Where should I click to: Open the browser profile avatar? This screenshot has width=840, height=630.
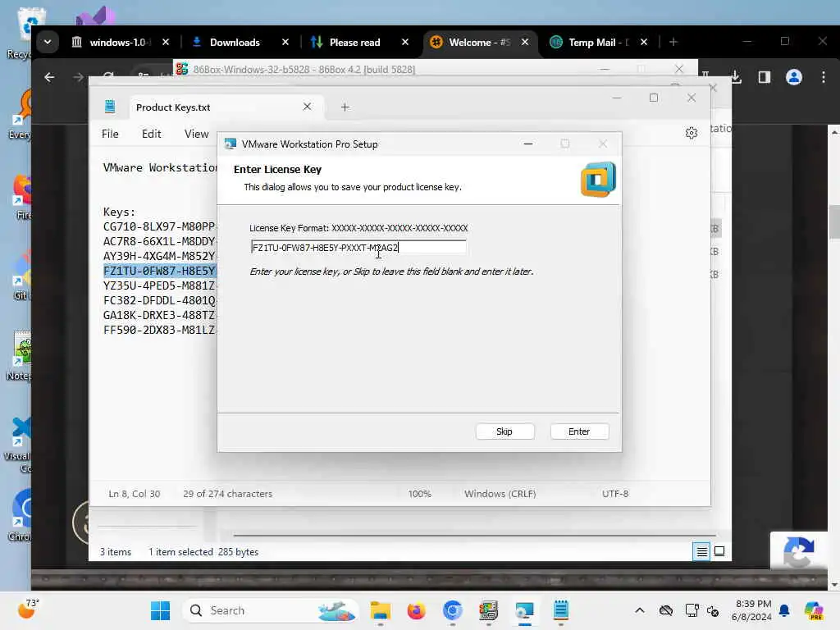pyautogui.click(x=794, y=77)
